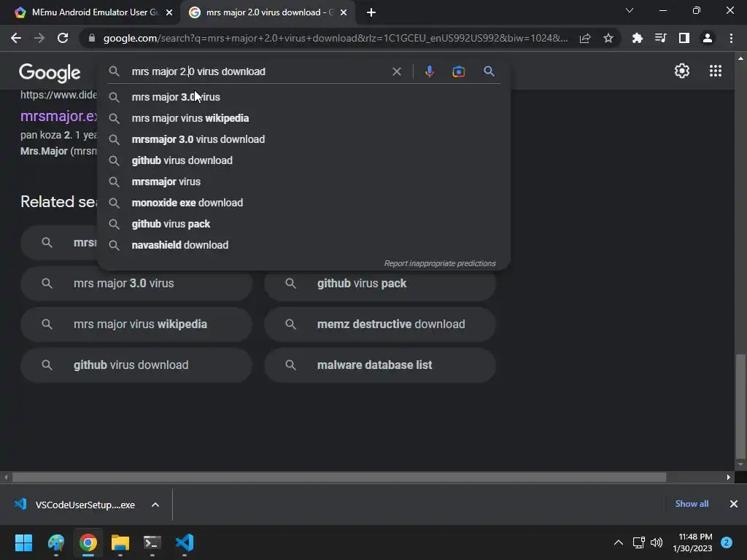Open the clock showing 11:48 PM

pyautogui.click(x=692, y=542)
